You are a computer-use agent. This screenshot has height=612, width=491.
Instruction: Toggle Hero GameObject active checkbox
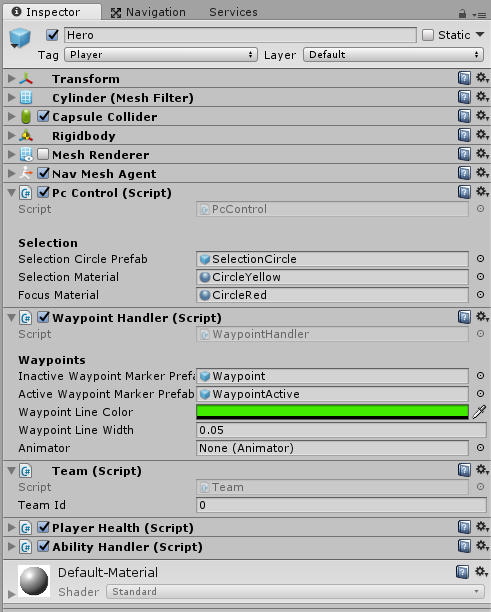click(52, 35)
